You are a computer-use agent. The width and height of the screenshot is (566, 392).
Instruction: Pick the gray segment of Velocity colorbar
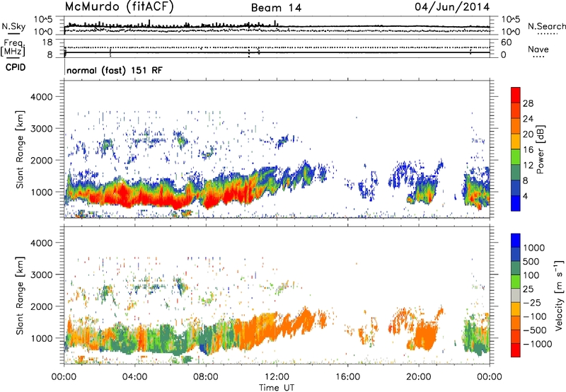point(516,296)
